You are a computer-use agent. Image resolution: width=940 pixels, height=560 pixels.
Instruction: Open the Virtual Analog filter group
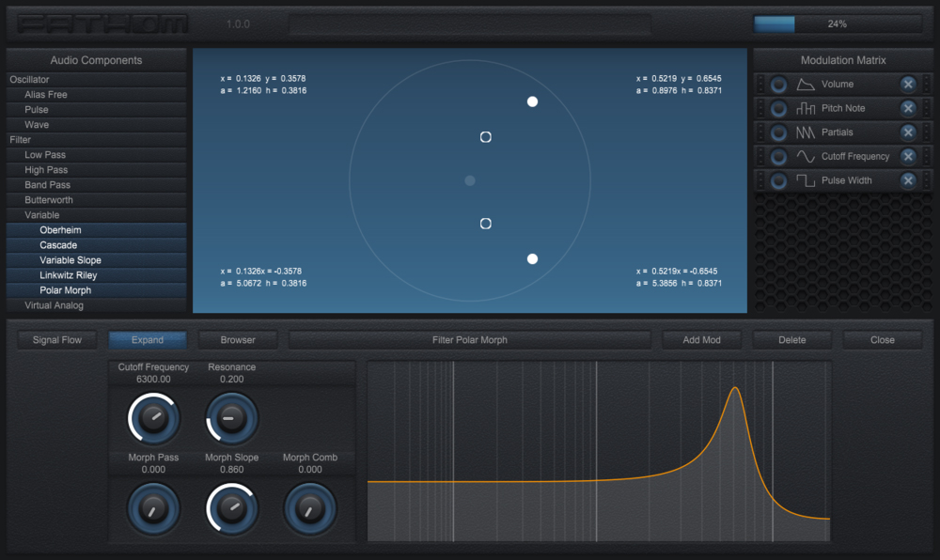(x=97, y=305)
